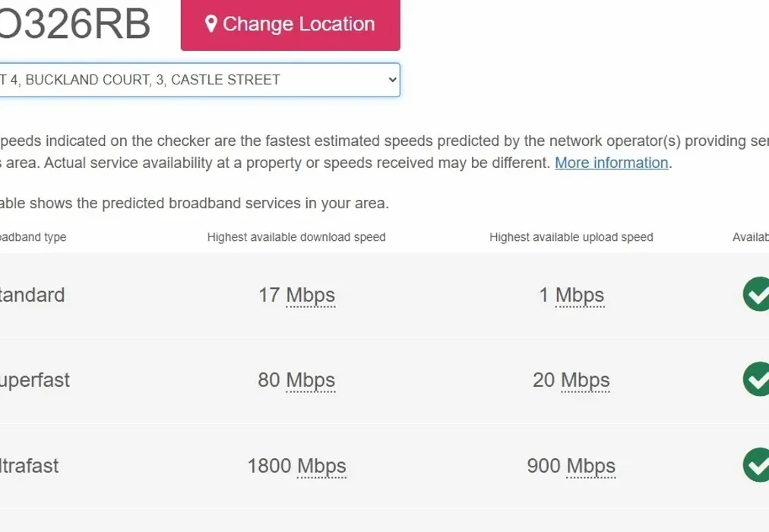
Task: Open the More information link
Action: click(x=611, y=163)
